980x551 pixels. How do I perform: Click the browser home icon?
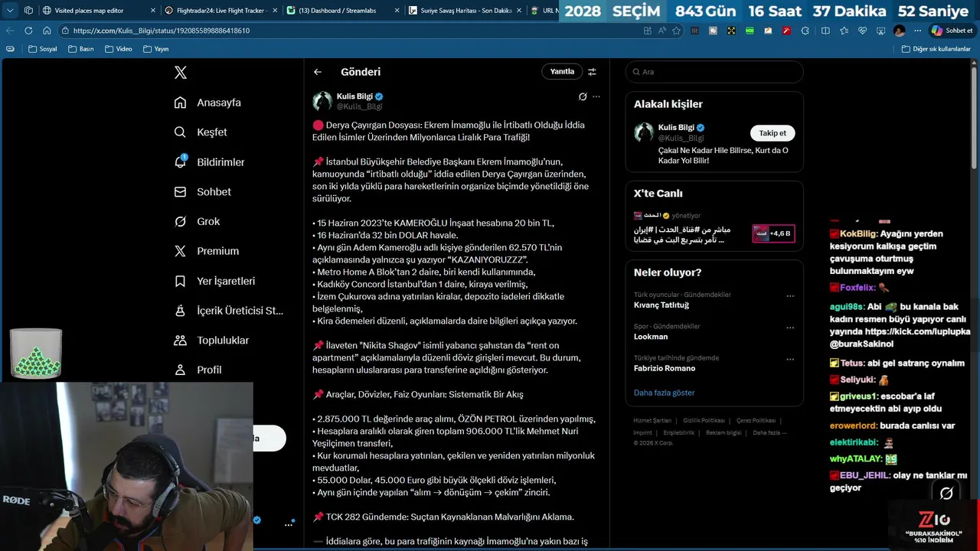[x=47, y=31]
